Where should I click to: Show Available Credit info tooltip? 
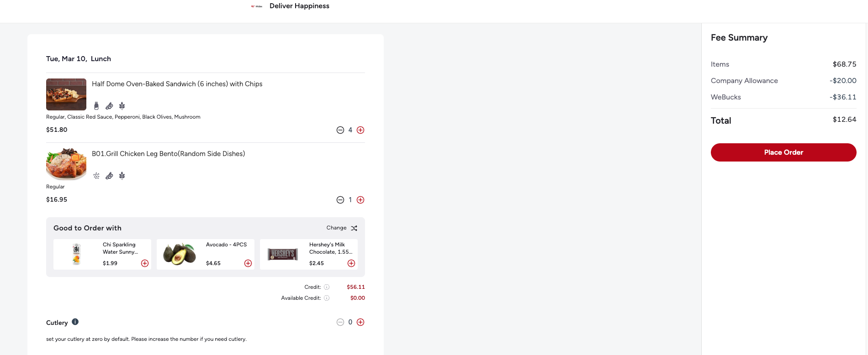327,298
